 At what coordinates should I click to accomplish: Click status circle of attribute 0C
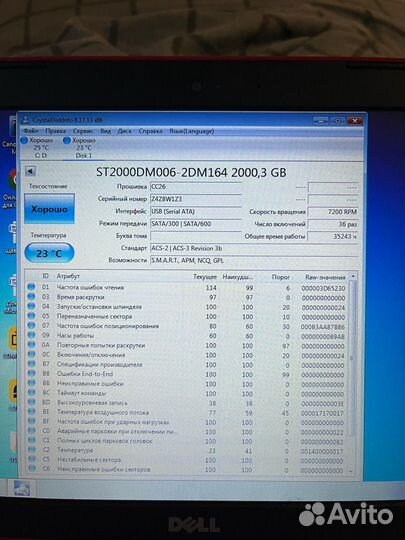[31, 354]
